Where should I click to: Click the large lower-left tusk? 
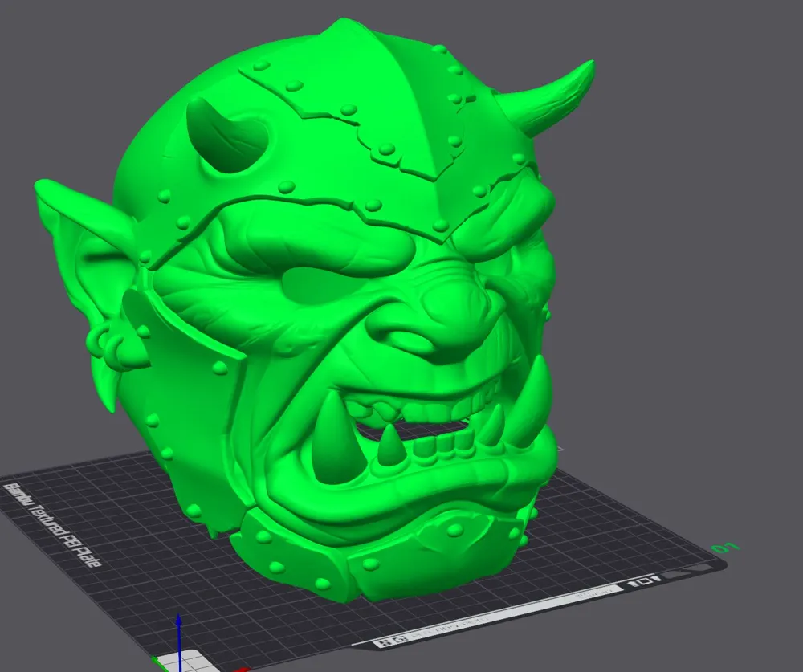tap(333, 450)
